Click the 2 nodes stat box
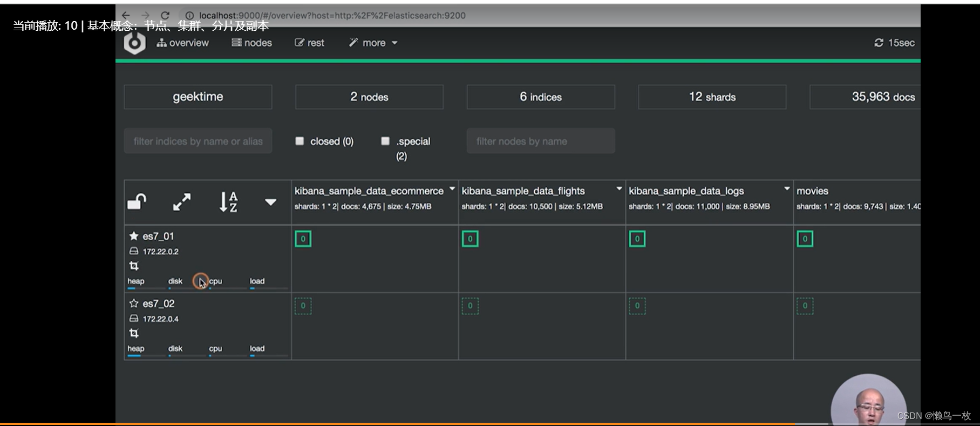 point(369,97)
